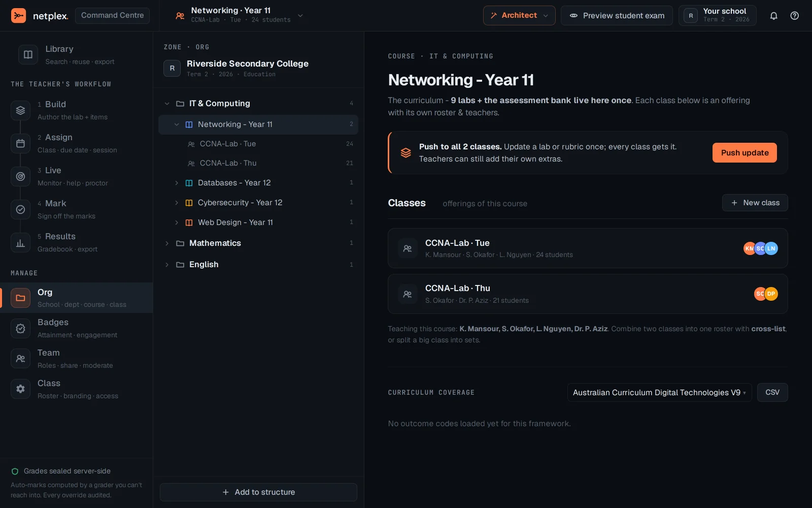
Task: Click the Databases - Year 12 course icon
Action: [189, 183]
